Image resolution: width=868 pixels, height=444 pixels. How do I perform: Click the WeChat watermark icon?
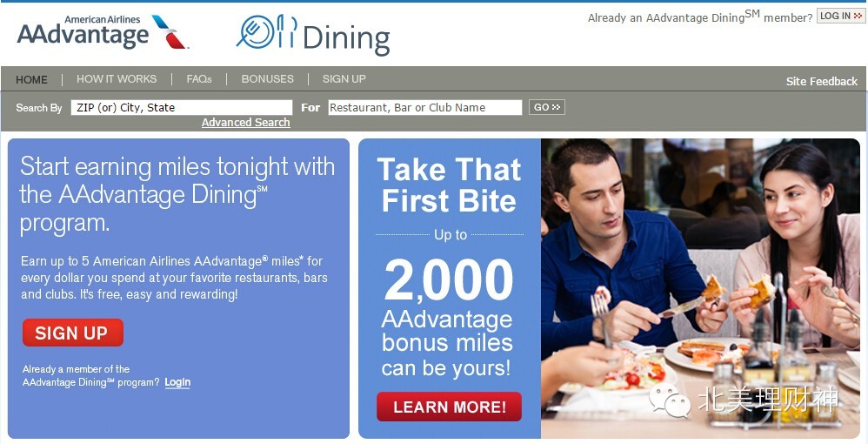click(x=671, y=400)
